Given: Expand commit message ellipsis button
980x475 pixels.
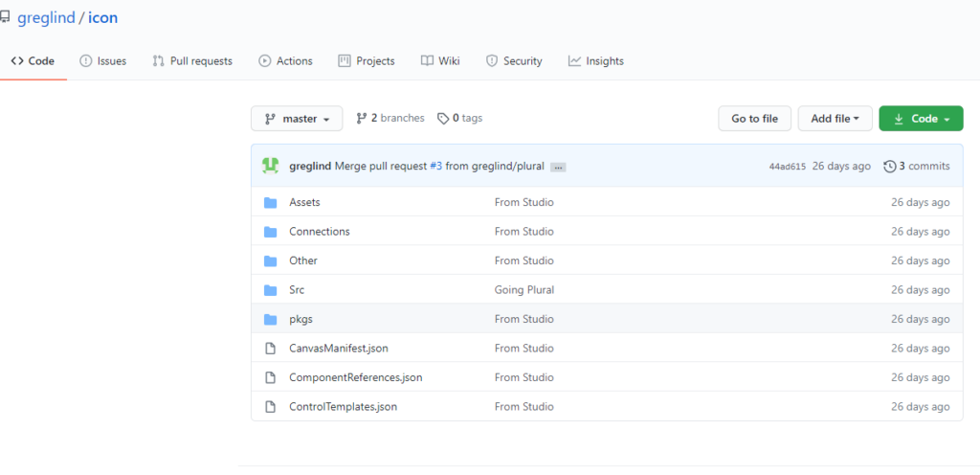Looking at the screenshot, I should 558,168.
